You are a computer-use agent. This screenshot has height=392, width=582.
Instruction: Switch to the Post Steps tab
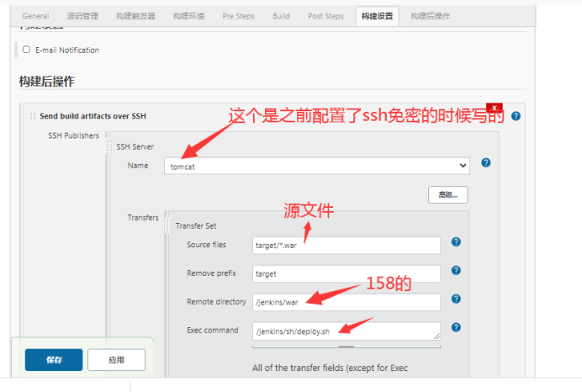[325, 16]
